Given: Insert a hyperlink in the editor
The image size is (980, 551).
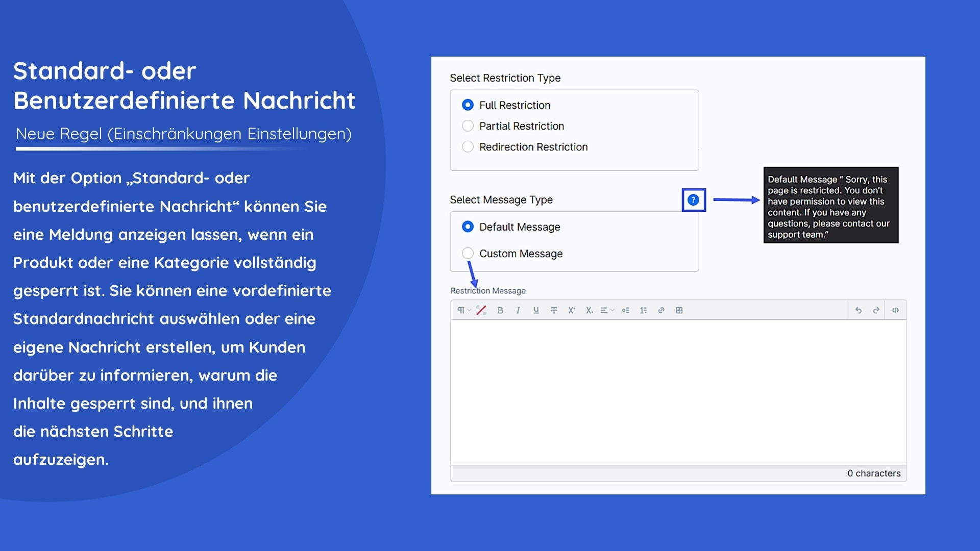Looking at the screenshot, I should pos(661,310).
